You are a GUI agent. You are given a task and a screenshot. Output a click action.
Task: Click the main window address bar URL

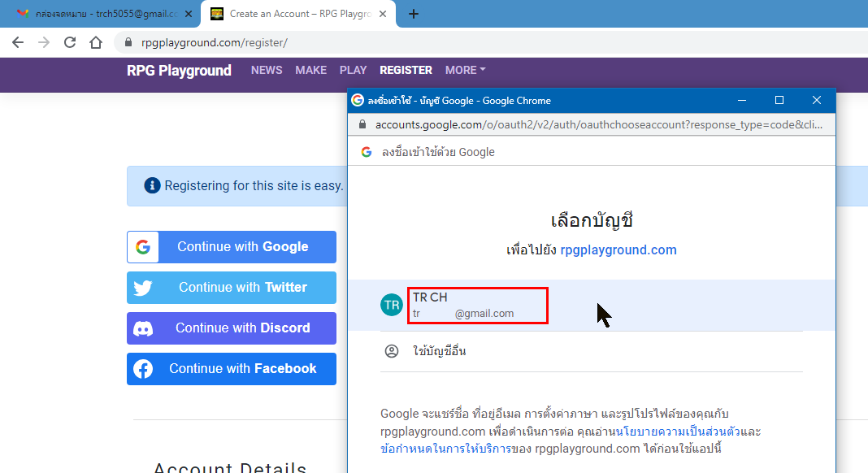pyautogui.click(x=215, y=42)
